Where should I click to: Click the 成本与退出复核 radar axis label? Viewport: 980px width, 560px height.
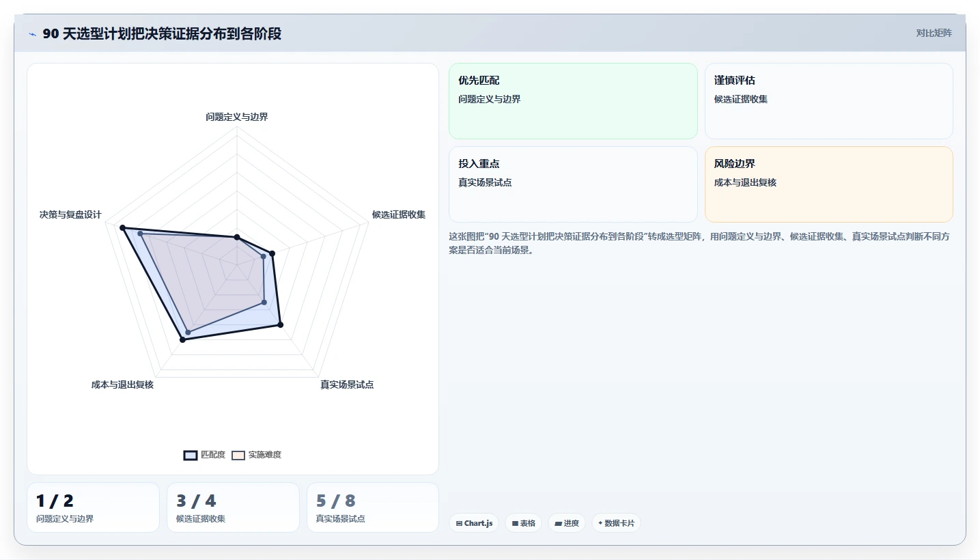pos(122,384)
